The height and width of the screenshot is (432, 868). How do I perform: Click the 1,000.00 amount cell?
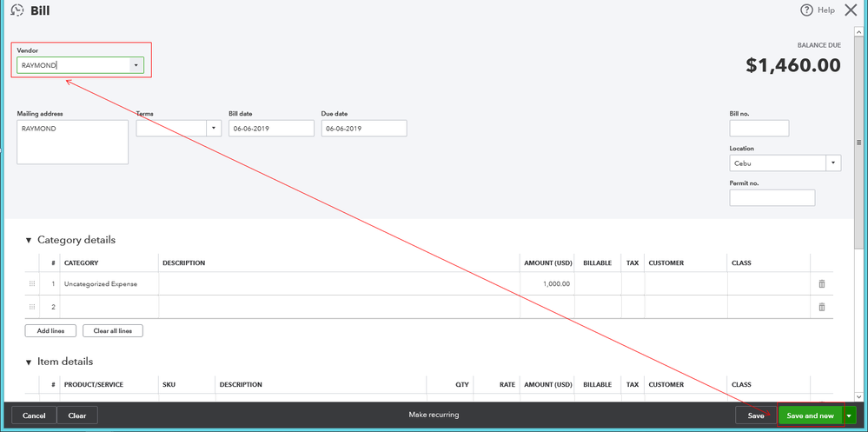pyautogui.click(x=547, y=283)
